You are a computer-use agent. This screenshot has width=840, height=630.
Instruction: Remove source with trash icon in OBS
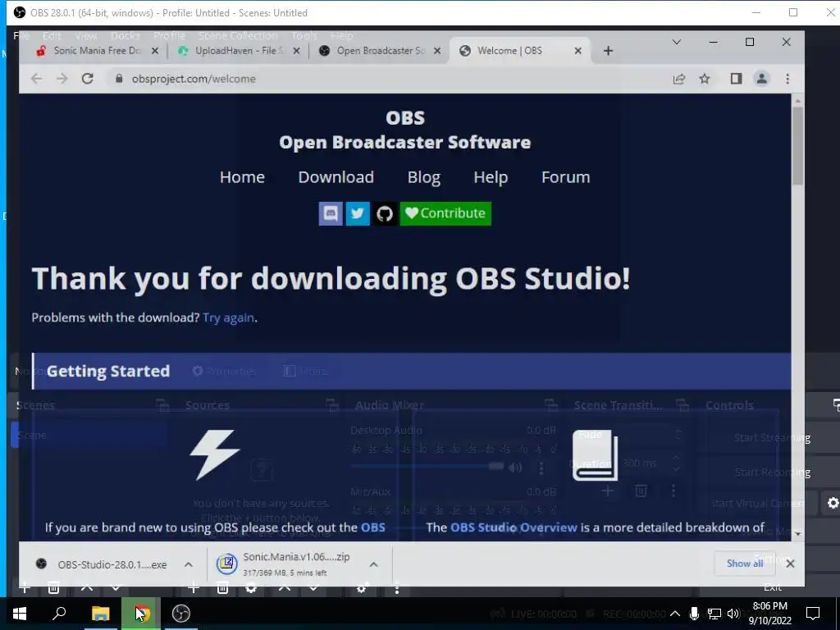tap(223, 587)
